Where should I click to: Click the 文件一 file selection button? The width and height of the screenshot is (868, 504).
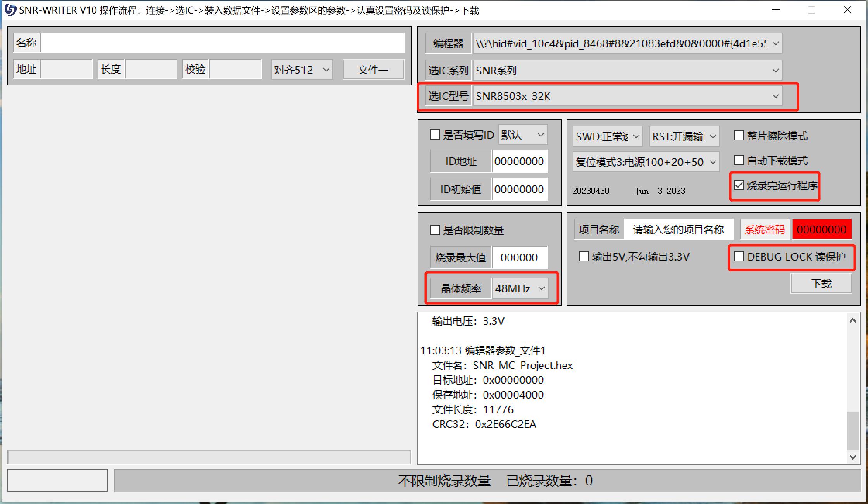pyautogui.click(x=372, y=69)
